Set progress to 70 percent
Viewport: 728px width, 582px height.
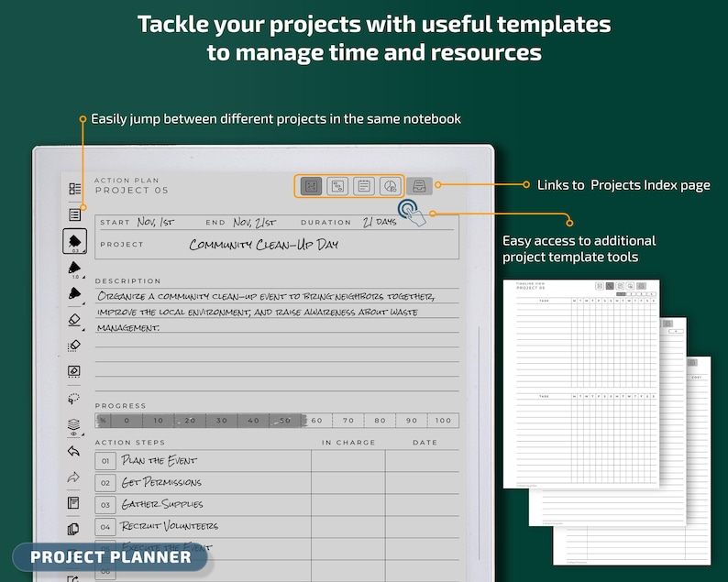coord(348,421)
